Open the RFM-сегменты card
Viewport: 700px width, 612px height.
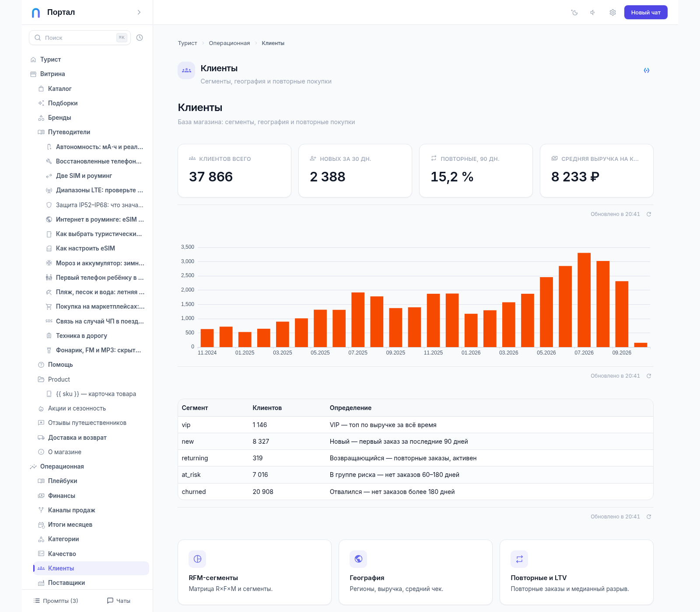tap(255, 572)
